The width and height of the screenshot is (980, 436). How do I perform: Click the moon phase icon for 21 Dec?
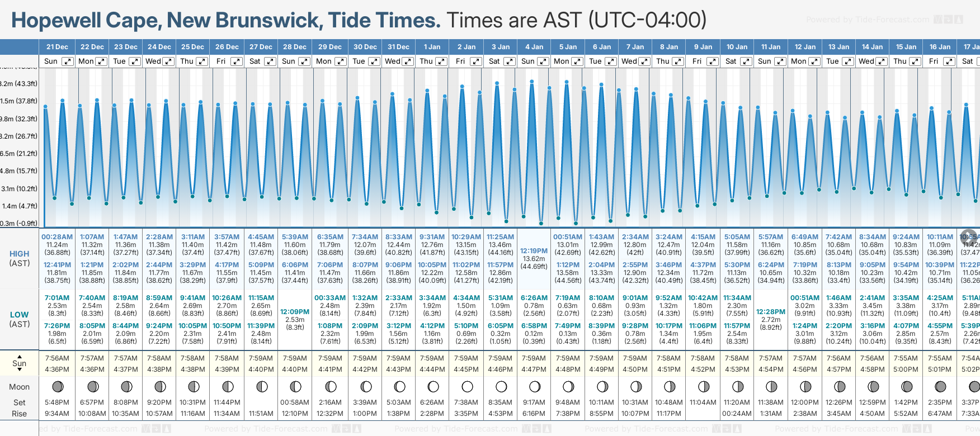[57, 386]
